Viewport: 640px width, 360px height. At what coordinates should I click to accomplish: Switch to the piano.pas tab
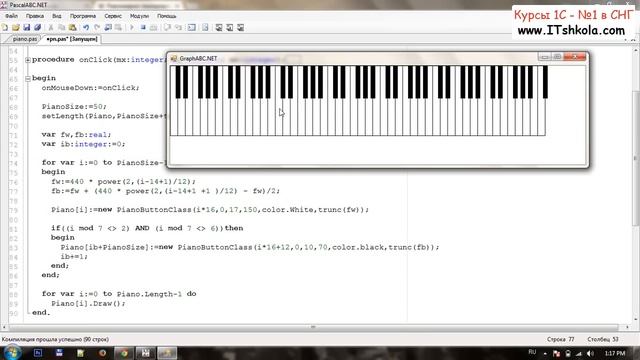pyautogui.click(x=24, y=39)
